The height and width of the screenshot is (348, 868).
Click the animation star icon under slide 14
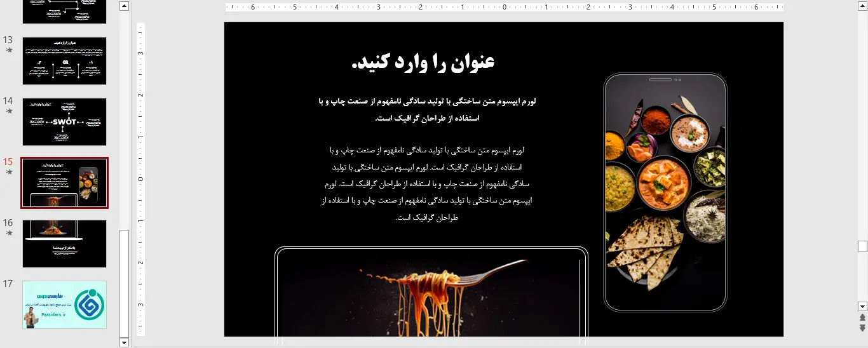point(9,111)
